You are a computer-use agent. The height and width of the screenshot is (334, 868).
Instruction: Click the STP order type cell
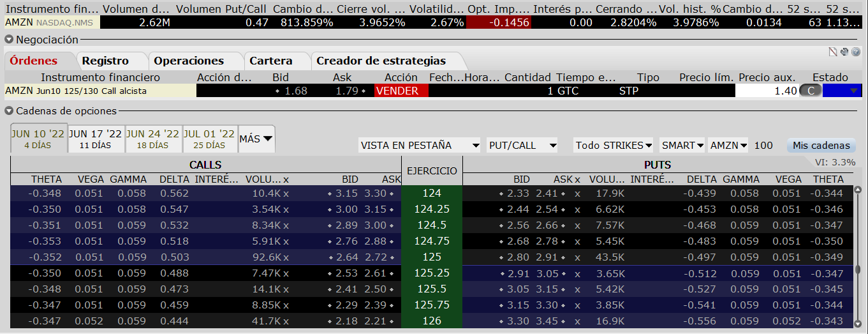click(629, 91)
